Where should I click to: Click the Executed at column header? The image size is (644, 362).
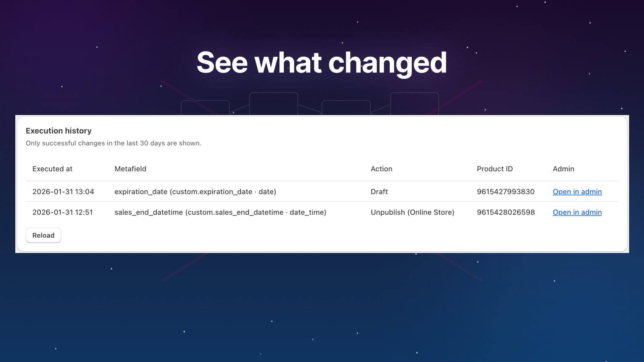(52, 169)
